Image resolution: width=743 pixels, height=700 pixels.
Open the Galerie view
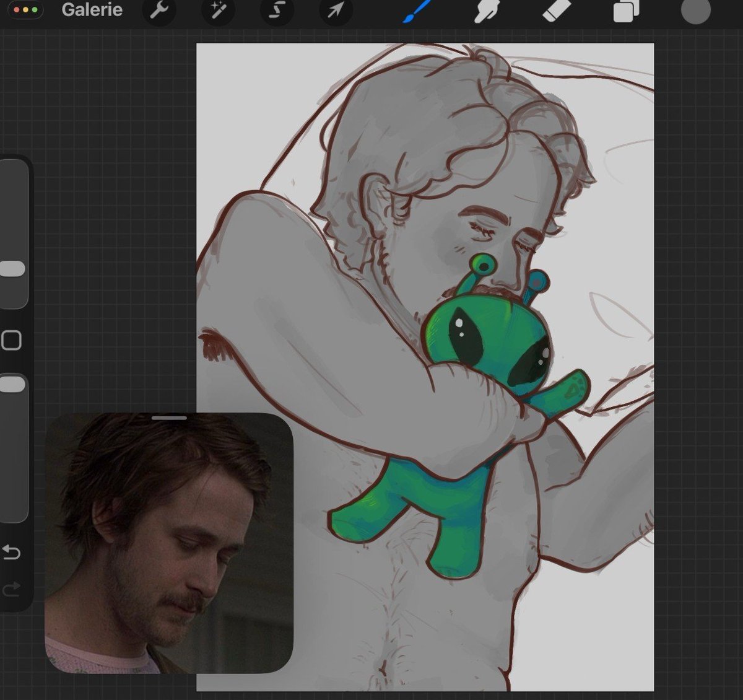pyautogui.click(x=92, y=10)
